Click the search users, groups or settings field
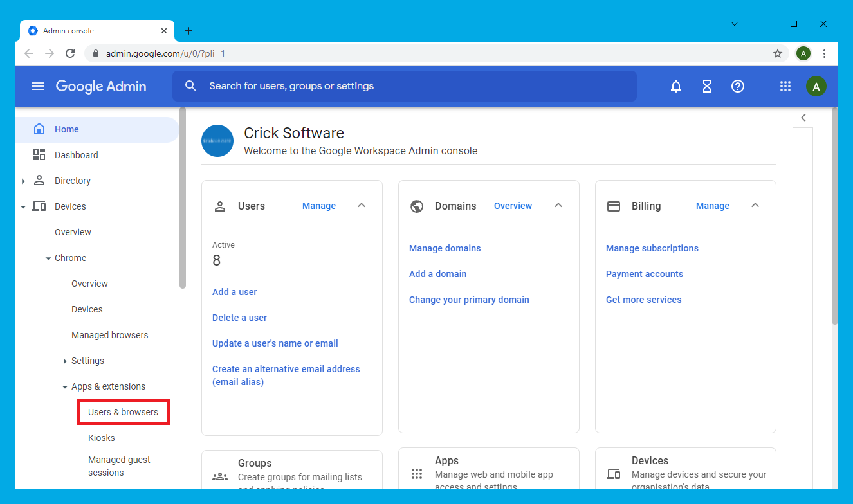The image size is (853, 504). coord(404,86)
